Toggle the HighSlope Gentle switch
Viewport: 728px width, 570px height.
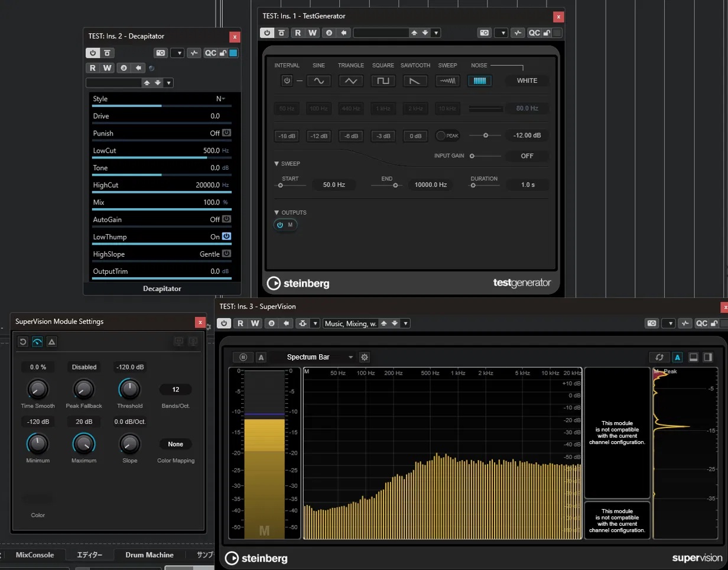click(226, 254)
